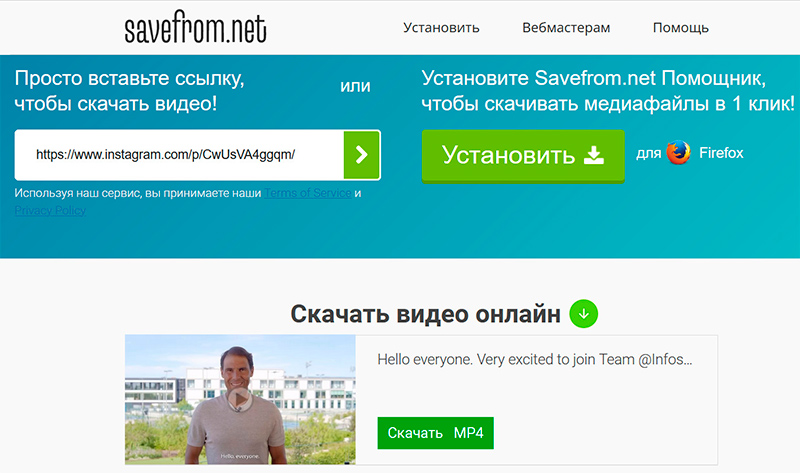Image resolution: width=800 pixels, height=473 pixels.
Task: Click the large green Установить button text
Action: coord(508,155)
